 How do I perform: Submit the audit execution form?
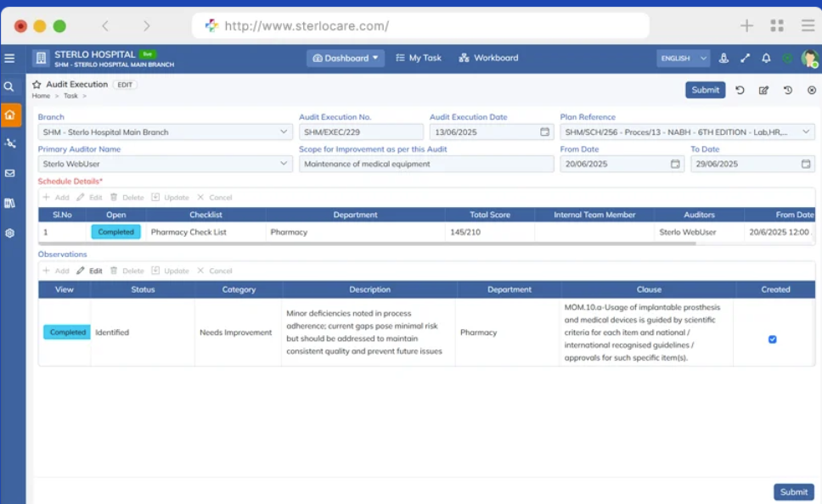pos(705,90)
